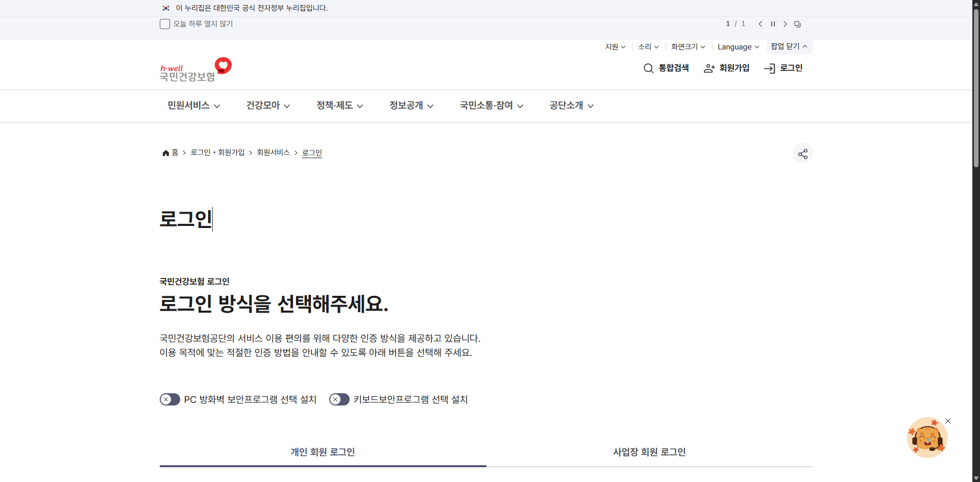The image size is (980, 482).
Task: Click the h-well 국민건강보험 logo
Action: click(195, 68)
